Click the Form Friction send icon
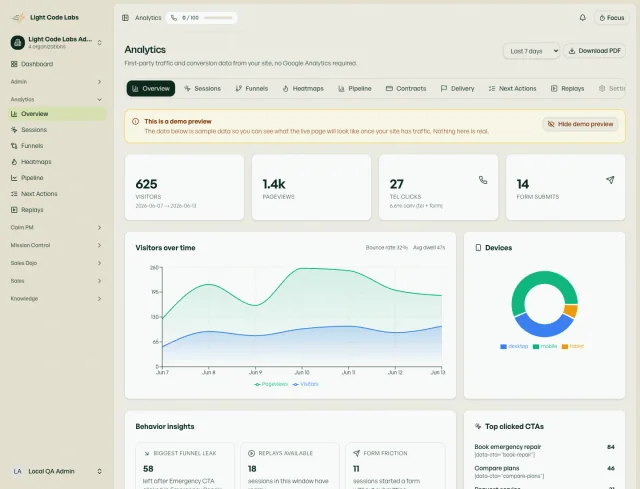This screenshot has width=640, height=489. 356,453
